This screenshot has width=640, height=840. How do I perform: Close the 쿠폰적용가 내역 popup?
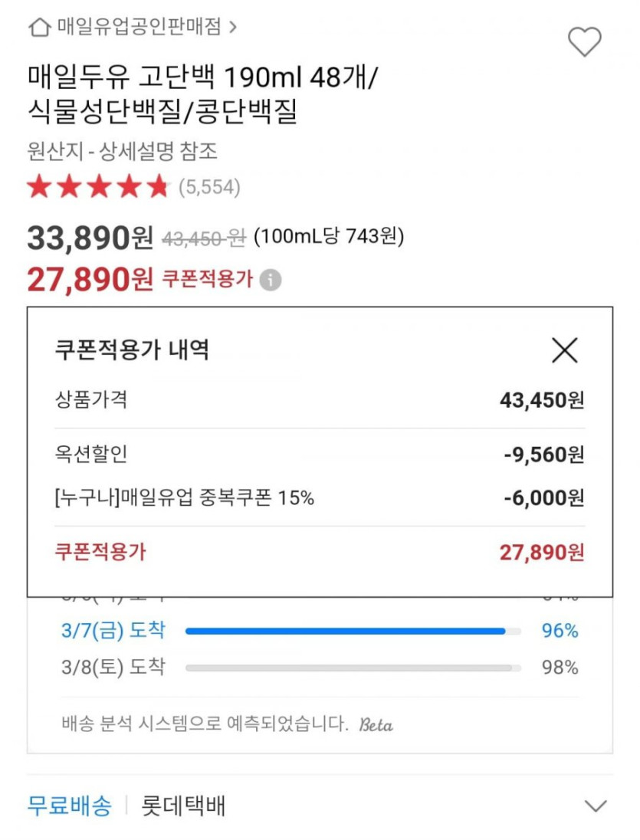point(565,350)
